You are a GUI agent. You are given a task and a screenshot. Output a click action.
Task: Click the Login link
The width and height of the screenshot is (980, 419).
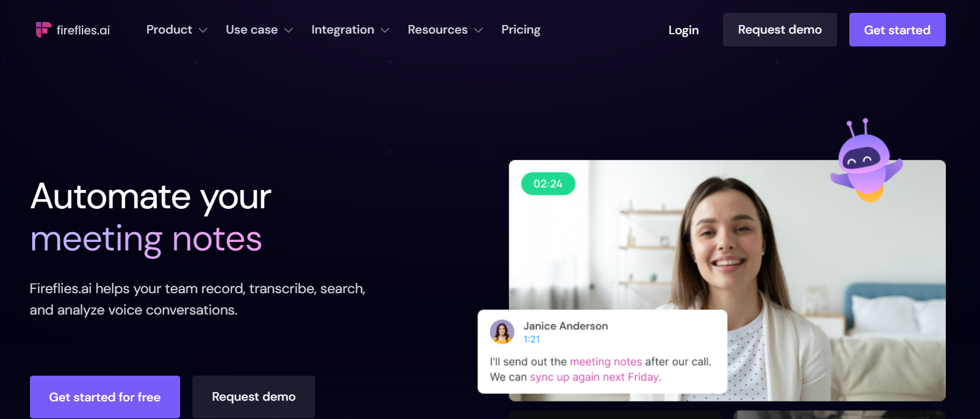(683, 30)
